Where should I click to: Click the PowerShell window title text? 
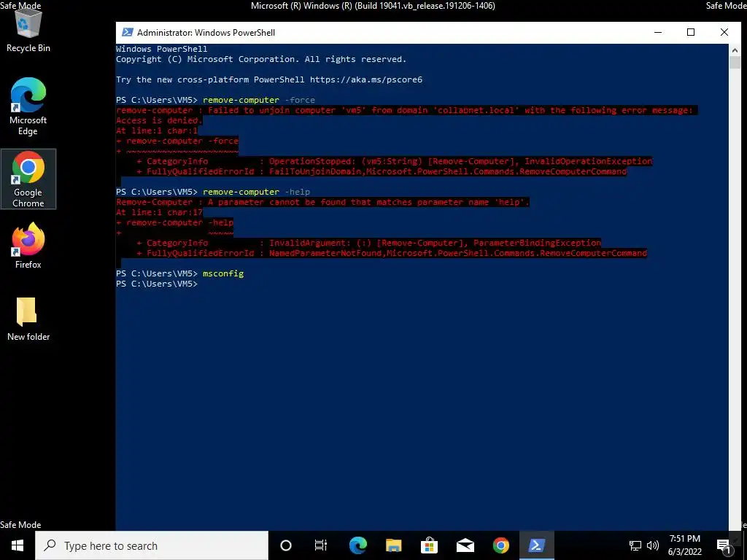tap(206, 32)
